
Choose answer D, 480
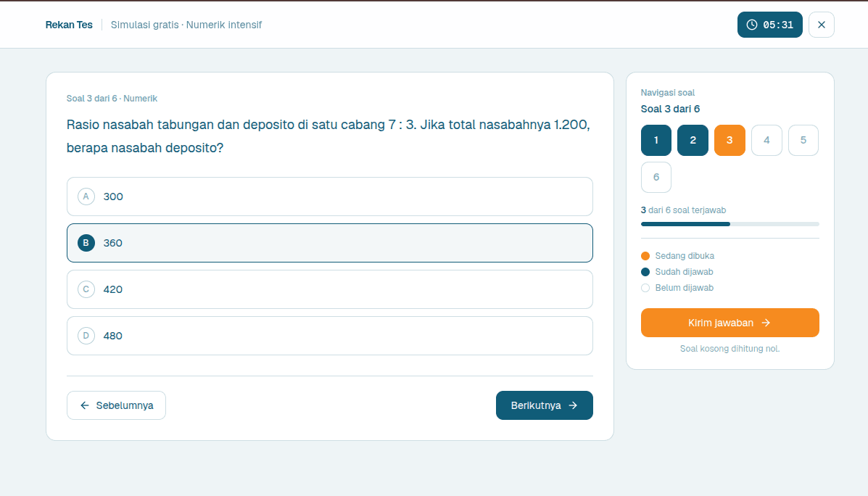[x=330, y=336]
